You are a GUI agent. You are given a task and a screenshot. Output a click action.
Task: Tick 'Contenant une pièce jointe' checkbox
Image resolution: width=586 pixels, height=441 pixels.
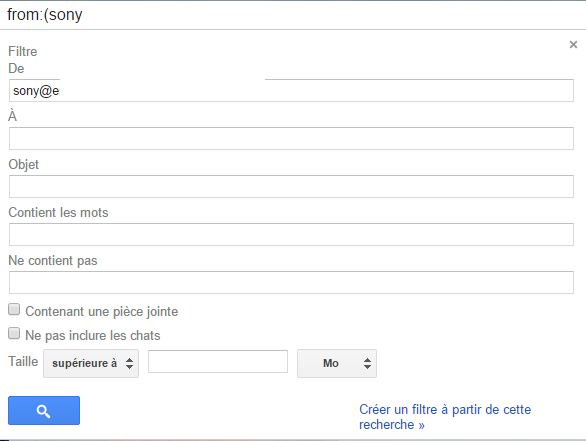pyautogui.click(x=14, y=309)
